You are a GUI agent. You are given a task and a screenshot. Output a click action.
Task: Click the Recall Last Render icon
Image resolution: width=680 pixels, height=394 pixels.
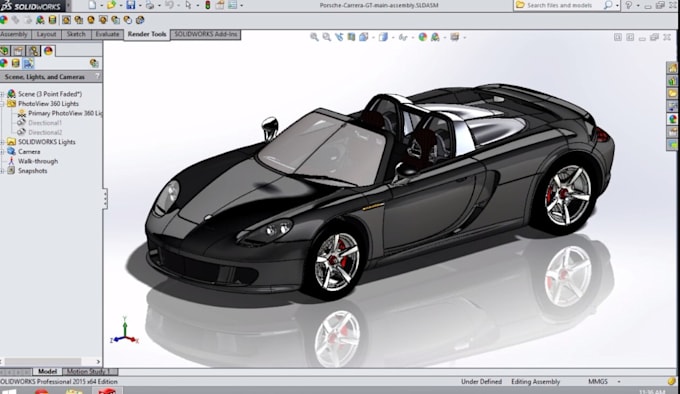click(140, 20)
